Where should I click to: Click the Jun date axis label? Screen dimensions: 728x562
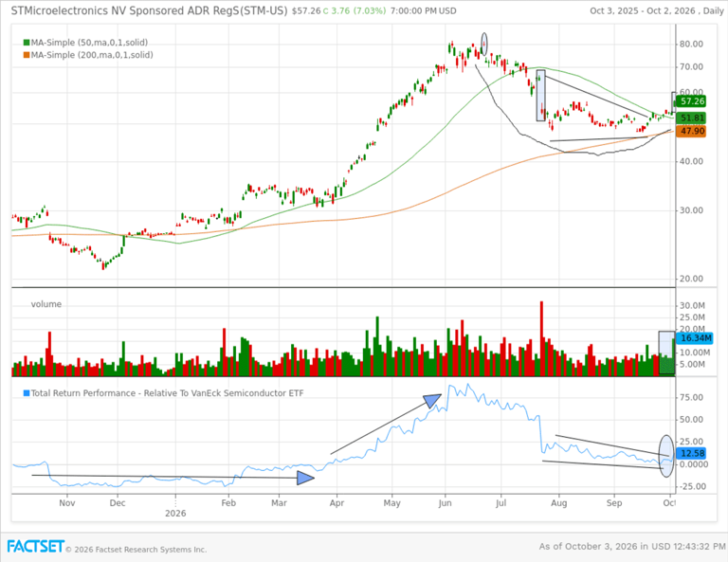tap(445, 503)
